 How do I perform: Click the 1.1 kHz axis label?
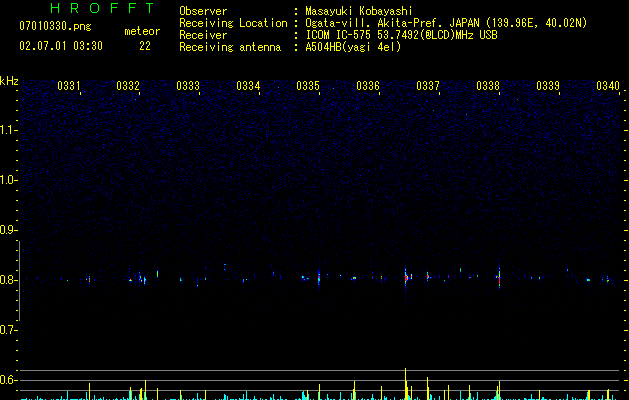pos(8,130)
